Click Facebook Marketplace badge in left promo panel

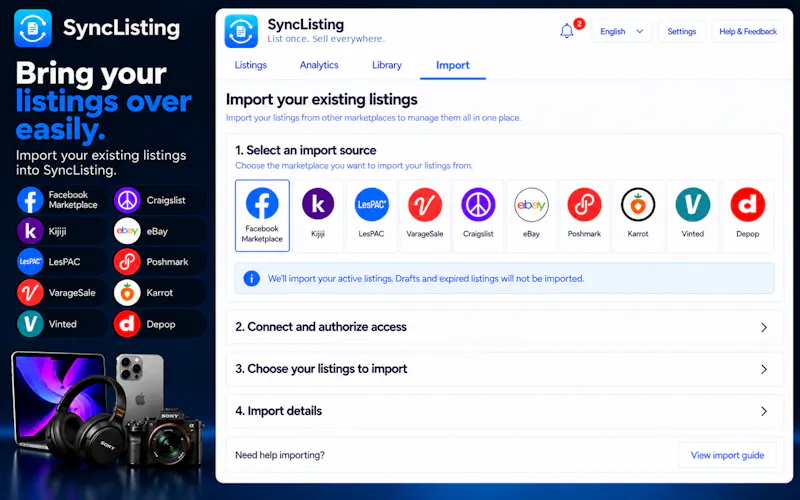click(60, 200)
